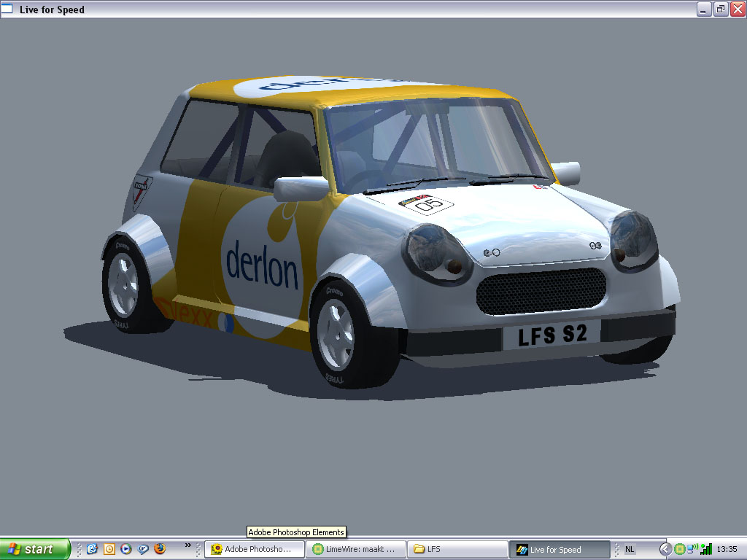Click the green signal-bars tray icon
Viewport: 747px width, 560px height.
coord(706,549)
